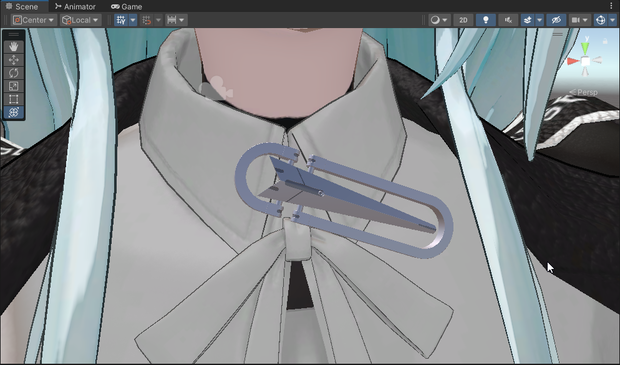The width and height of the screenshot is (620, 365).
Task: Select the Rect transform tool
Action: click(13, 99)
